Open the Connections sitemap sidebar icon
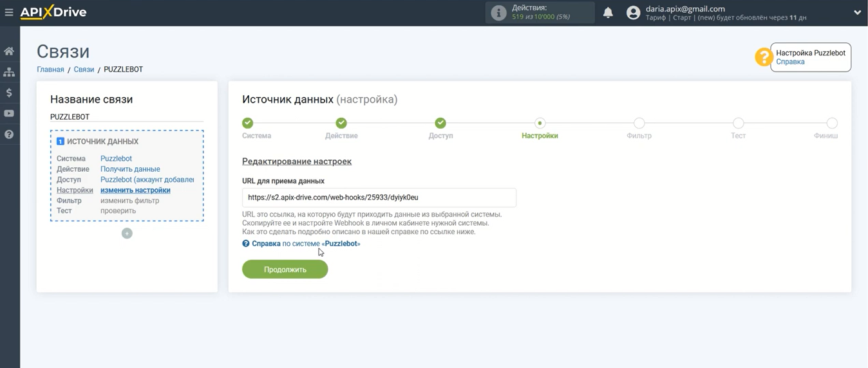 point(9,72)
